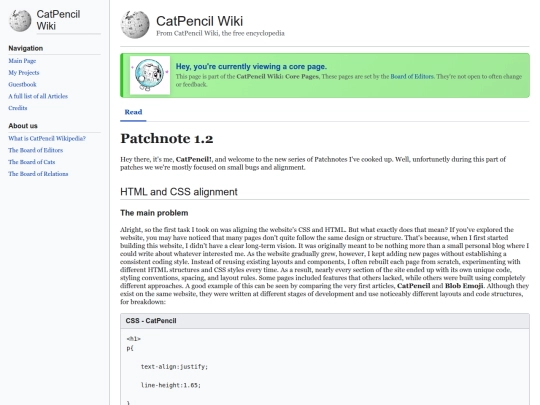This screenshot has height=405, width=540.
Task: Follow Board of Editors link in green banner
Action: coord(412,76)
